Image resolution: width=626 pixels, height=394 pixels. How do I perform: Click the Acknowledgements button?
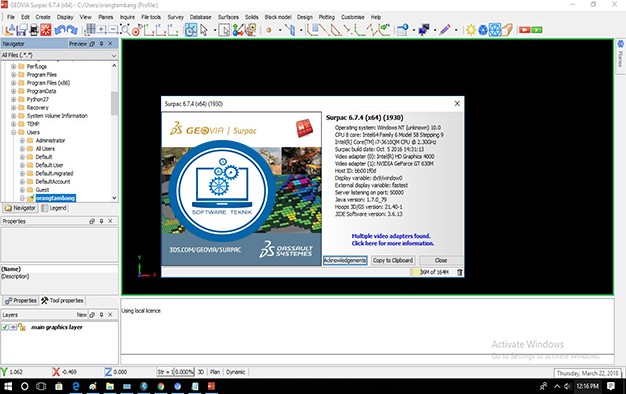pos(345,260)
